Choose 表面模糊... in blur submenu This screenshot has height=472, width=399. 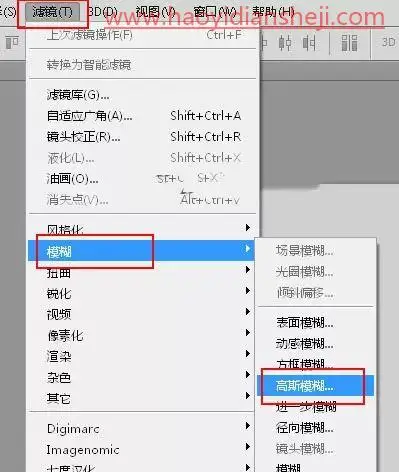pyautogui.click(x=316, y=322)
